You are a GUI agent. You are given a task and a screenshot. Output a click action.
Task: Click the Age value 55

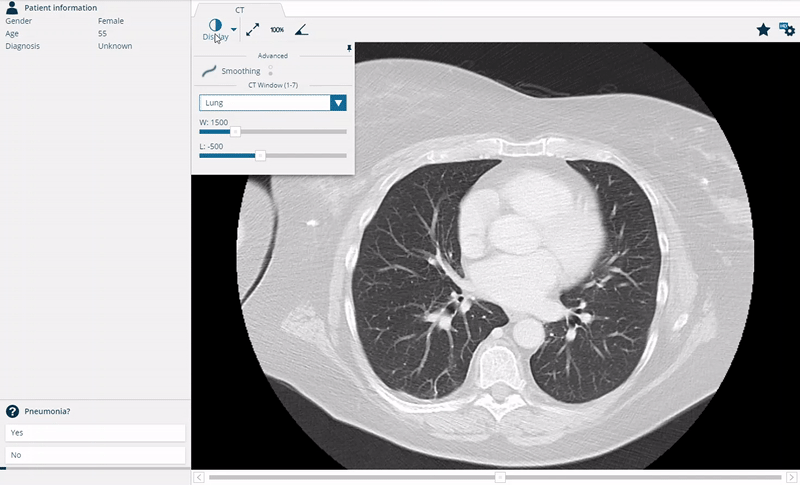103,33
